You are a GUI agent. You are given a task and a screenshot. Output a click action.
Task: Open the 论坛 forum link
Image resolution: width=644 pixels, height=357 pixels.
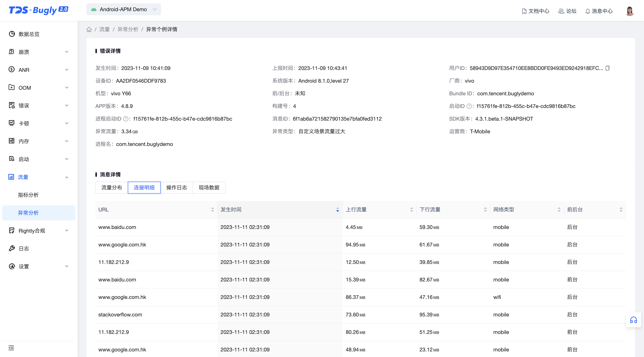567,11
